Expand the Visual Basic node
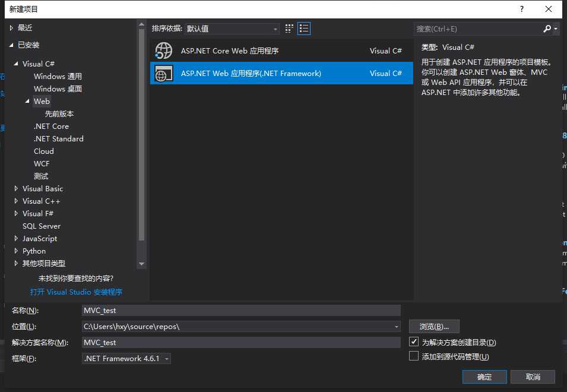567x392 pixels. coord(16,188)
